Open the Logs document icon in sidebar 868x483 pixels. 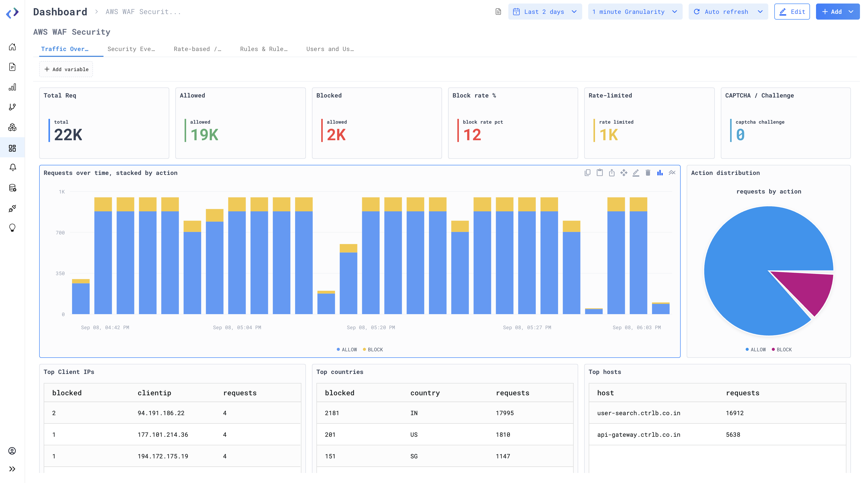tap(13, 67)
